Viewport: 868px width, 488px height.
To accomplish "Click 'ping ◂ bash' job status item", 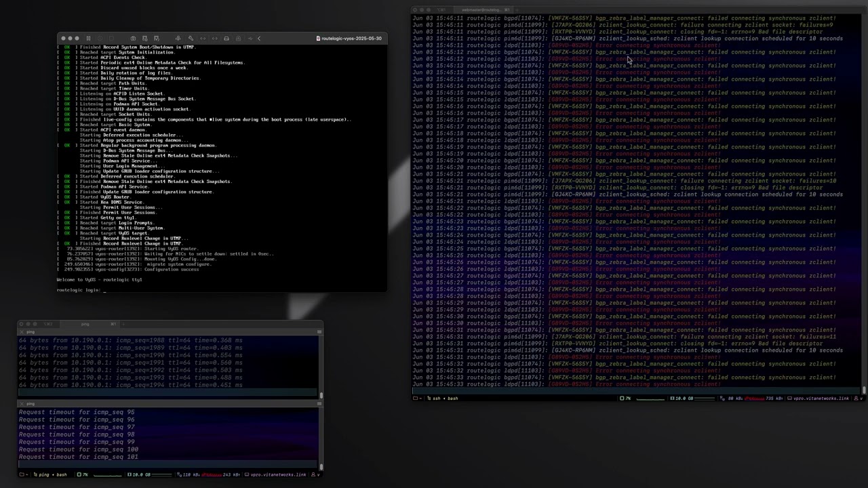I will pos(50,474).
